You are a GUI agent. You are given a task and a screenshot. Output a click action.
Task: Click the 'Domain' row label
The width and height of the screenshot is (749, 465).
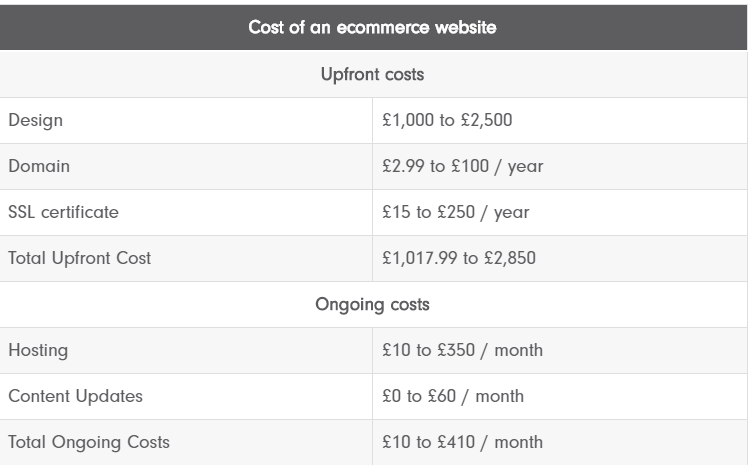pos(39,166)
